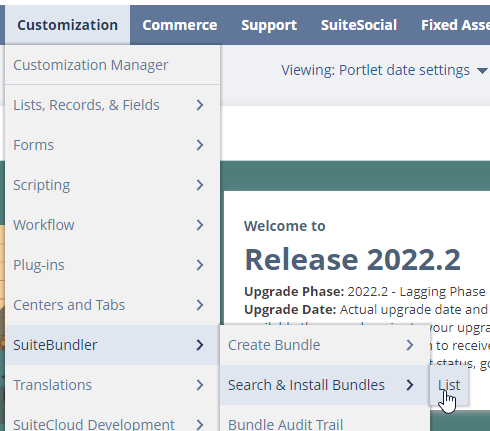This screenshot has width=490, height=431.
Task: Open the Customization menu tab
Action: coord(67,25)
